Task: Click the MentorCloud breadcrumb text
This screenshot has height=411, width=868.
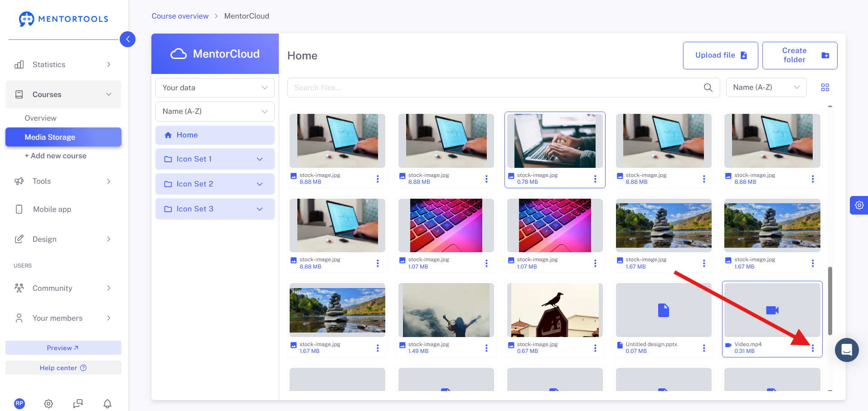Action: click(x=247, y=16)
